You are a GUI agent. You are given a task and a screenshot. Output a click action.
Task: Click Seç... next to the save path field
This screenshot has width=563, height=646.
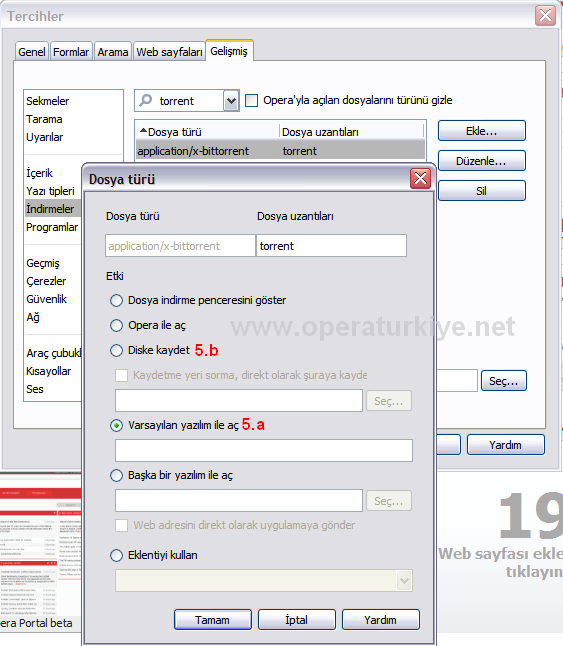click(388, 401)
